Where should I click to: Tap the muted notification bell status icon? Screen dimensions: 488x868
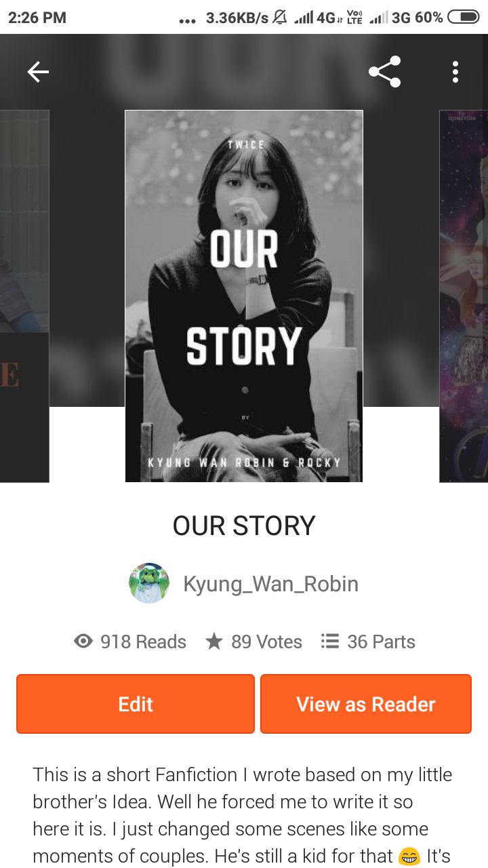[x=279, y=18]
